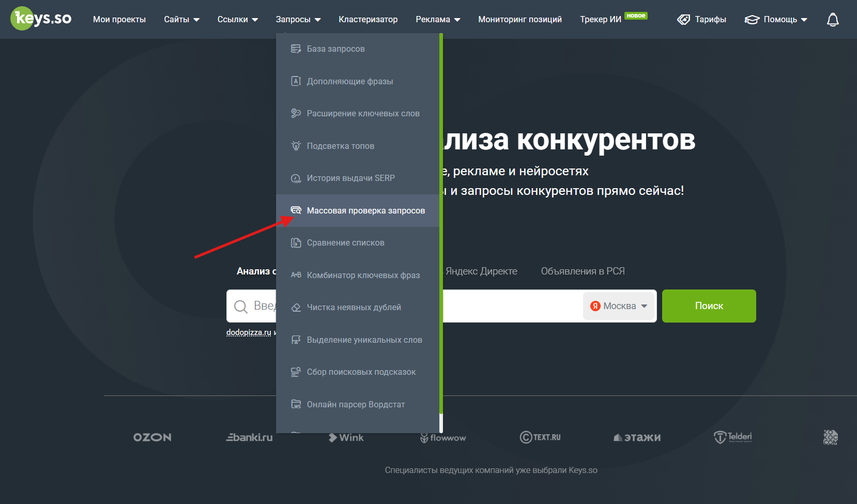
Task: Switch to the Объявления в РСЯ tab
Action: point(583,271)
